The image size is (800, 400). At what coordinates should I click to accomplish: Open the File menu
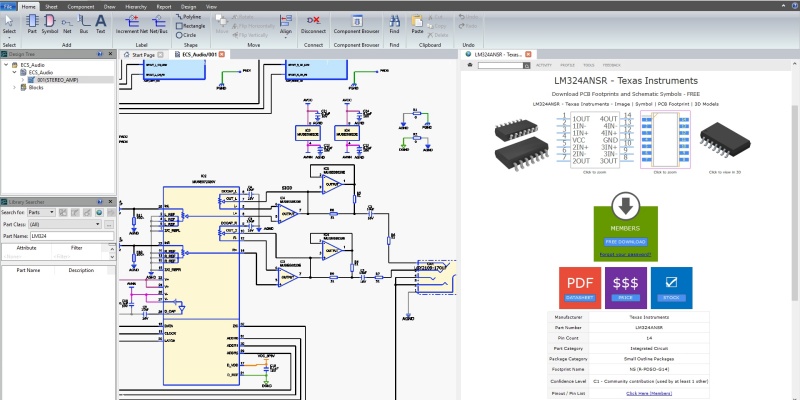click(8, 7)
